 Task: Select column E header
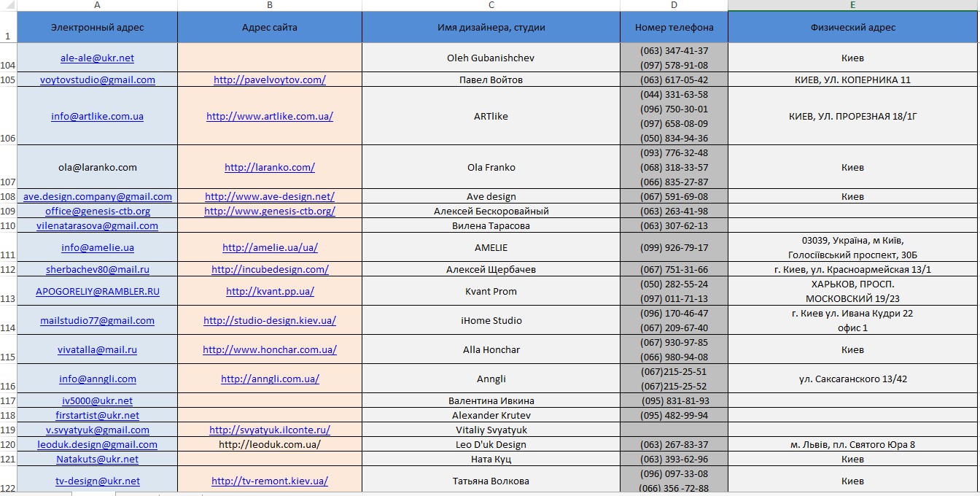853,5
